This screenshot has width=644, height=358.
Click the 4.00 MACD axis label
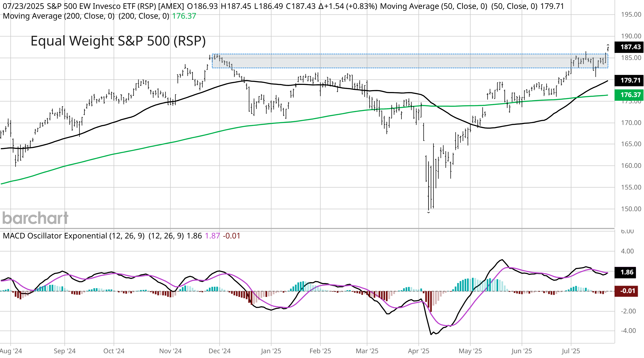coord(627,251)
